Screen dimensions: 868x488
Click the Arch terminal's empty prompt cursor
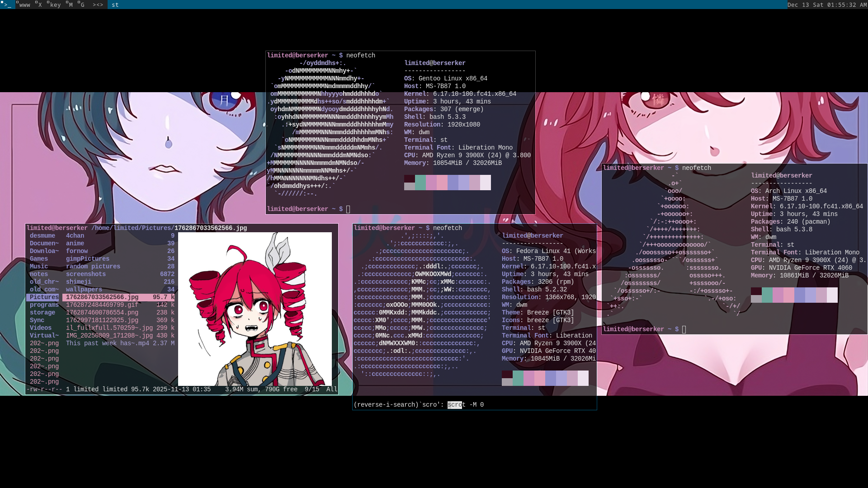point(684,329)
